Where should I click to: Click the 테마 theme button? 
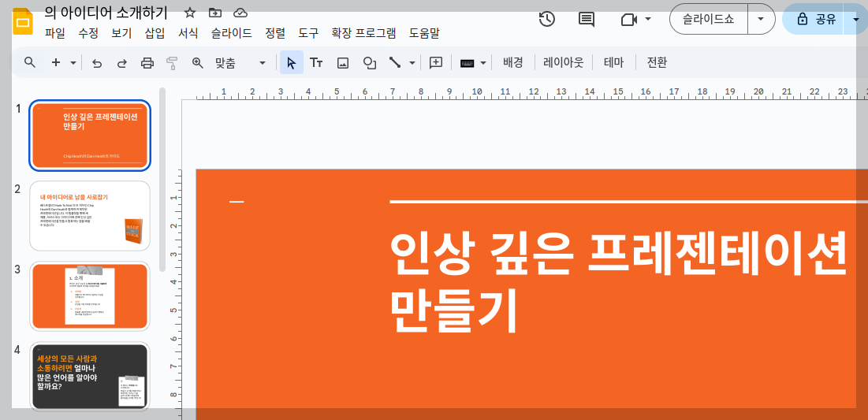613,62
